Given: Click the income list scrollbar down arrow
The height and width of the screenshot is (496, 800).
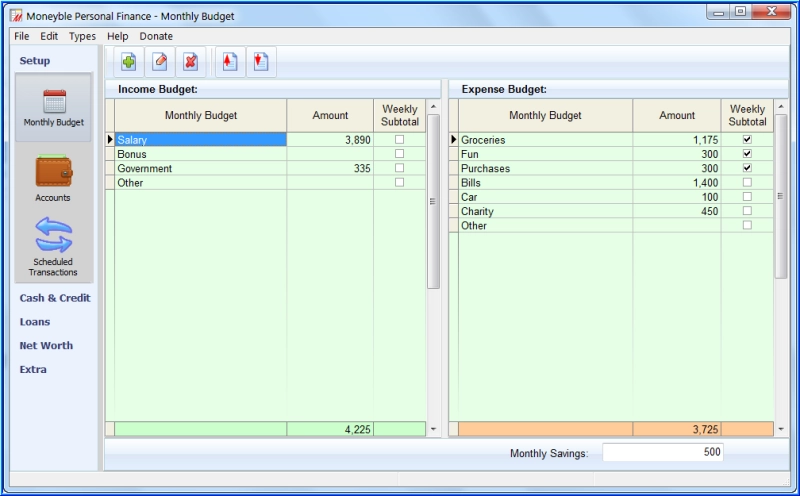Looking at the screenshot, I should (433, 429).
